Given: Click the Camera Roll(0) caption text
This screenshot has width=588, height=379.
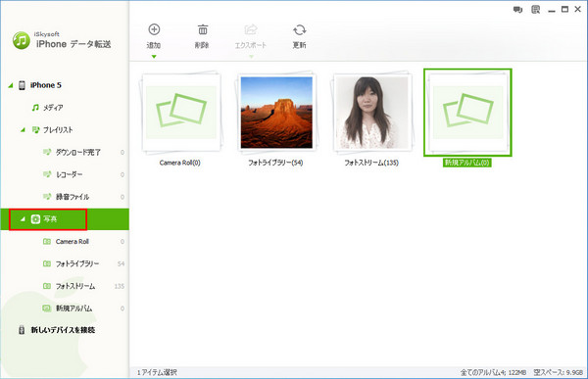Looking at the screenshot, I should pyautogui.click(x=180, y=163).
